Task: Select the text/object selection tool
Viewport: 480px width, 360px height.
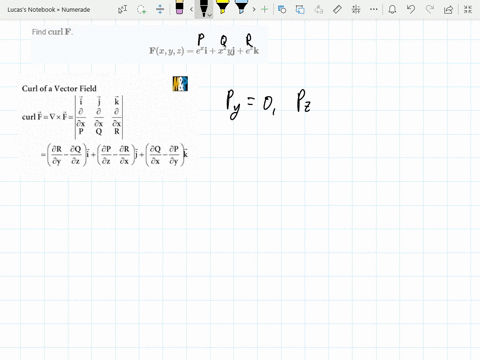Action: [122, 9]
